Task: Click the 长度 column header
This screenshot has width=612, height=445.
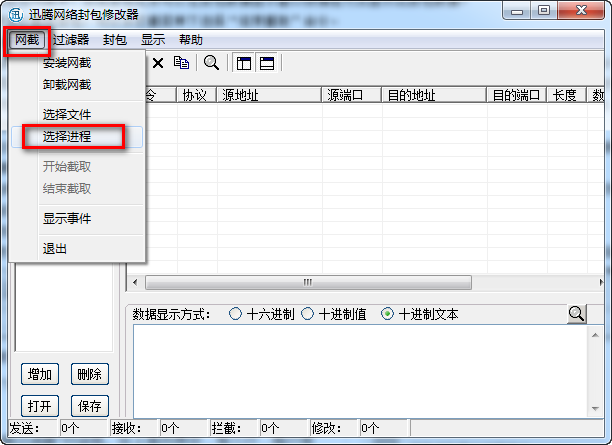Action: click(x=566, y=95)
